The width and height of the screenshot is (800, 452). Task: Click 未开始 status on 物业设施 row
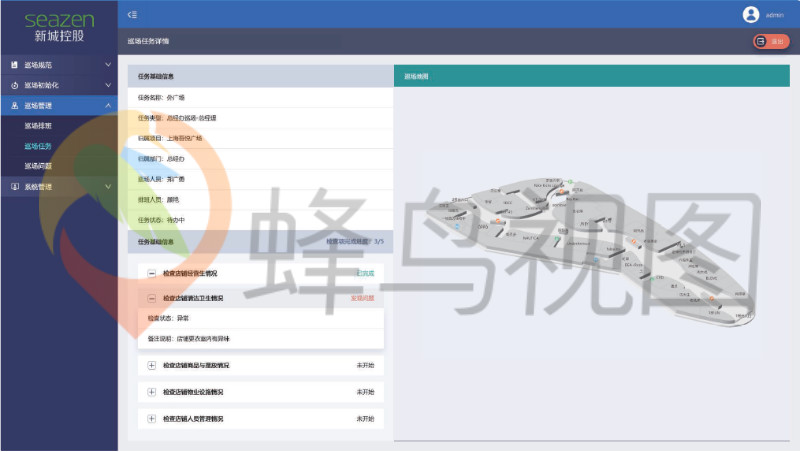(x=365, y=392)
